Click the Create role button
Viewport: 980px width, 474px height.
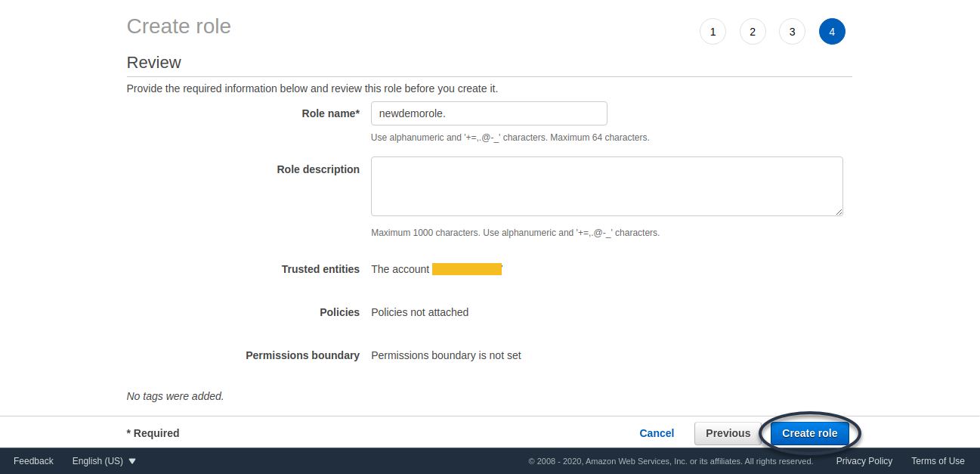[810, 433]
